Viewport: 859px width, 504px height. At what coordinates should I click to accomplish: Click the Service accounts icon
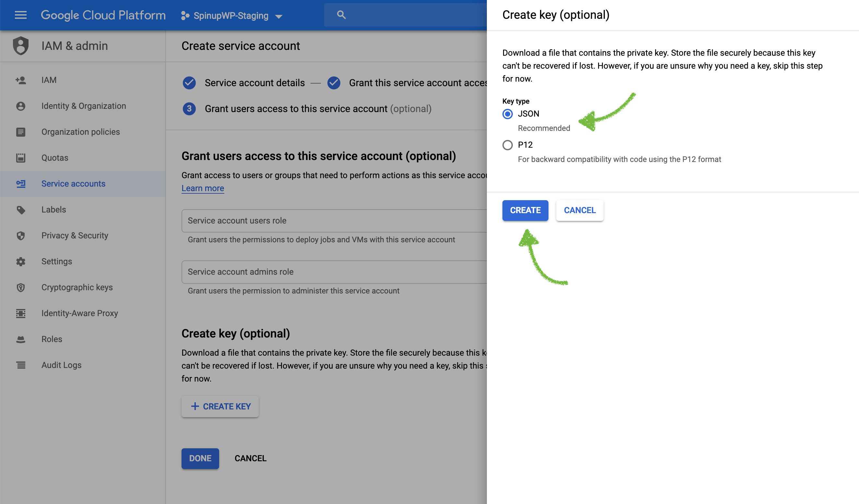pos(20,184)
